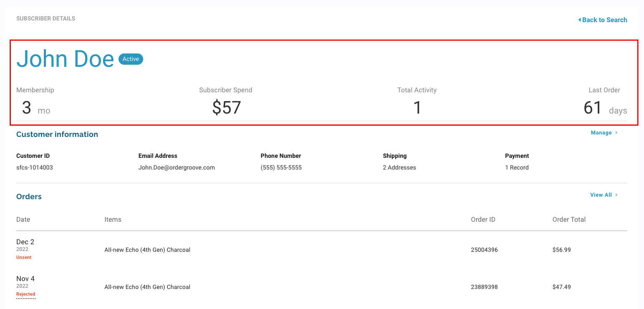Click the Date column header

pyautogui.click(x=23, y=220)
